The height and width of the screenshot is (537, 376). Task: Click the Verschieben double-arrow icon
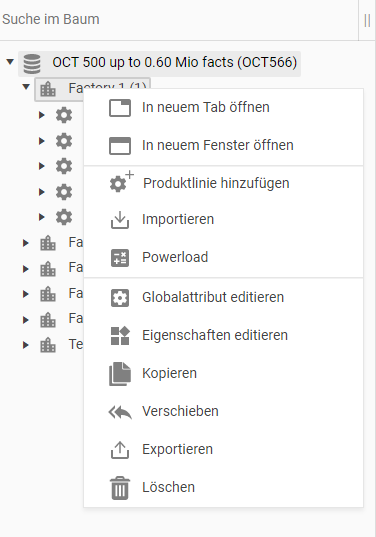(x=120, y=412)
